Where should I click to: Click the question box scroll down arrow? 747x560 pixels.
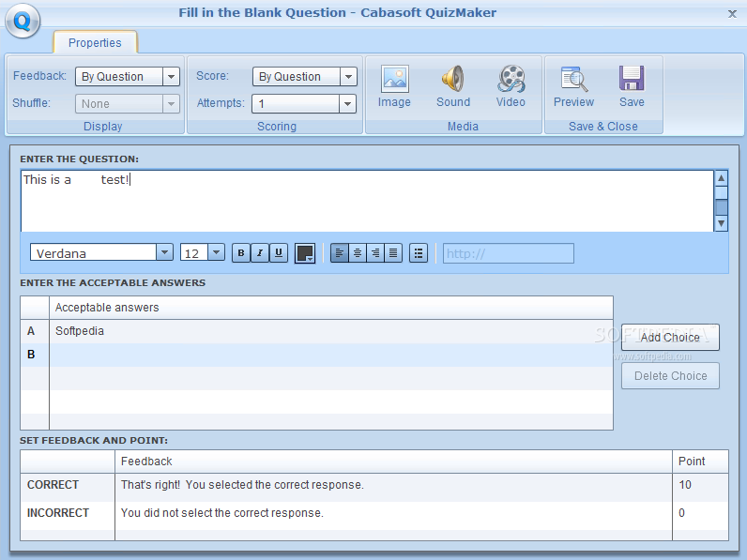(x=722, y=223)
